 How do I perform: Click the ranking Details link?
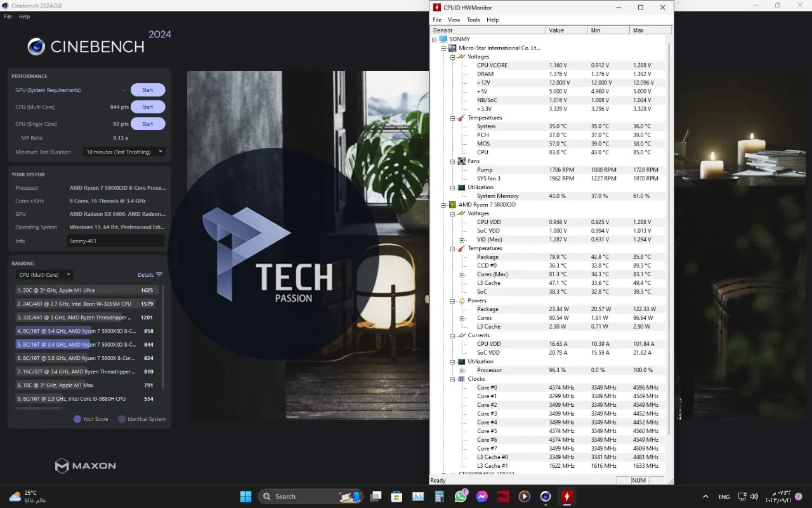(x=145, y=275)
